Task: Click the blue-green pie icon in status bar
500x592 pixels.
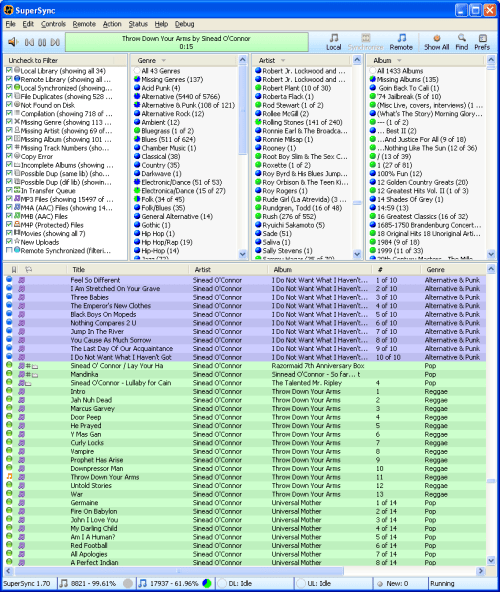Action: coord(207,583)
